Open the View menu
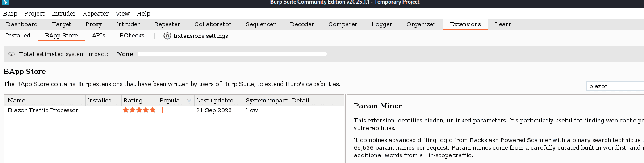 (122, 14)
